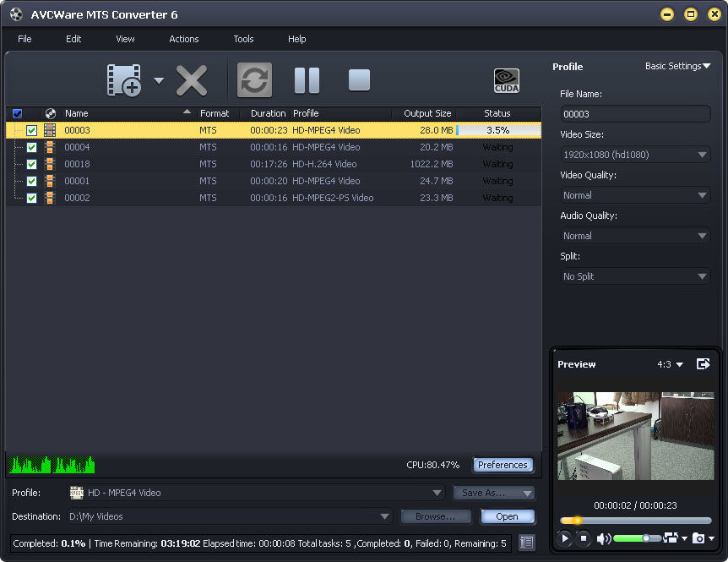Viewport: 728px width, 562px height.
Task: Open the Add File dropdown arrow
Action: click(159, 81)
